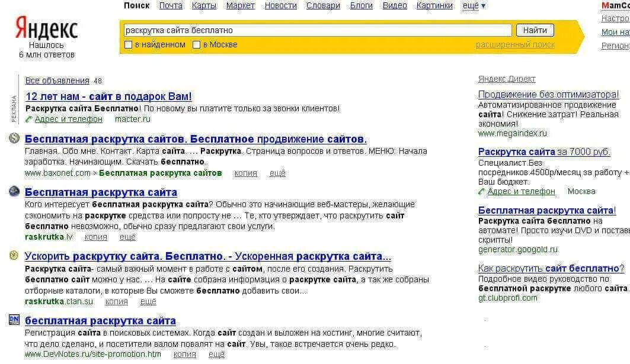
Task: Click 'Адрес и телефон' in 7000 руб ad
Action: tap(521, 191)
